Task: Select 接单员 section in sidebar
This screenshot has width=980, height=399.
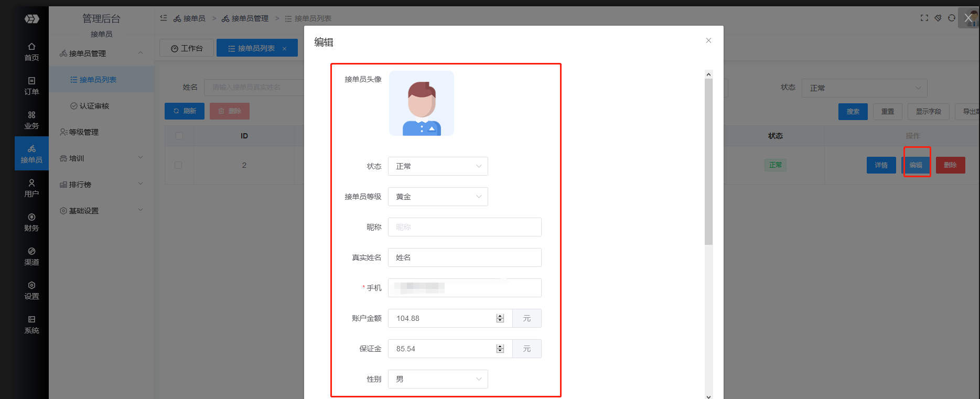Action: click(x=31, y=154)
